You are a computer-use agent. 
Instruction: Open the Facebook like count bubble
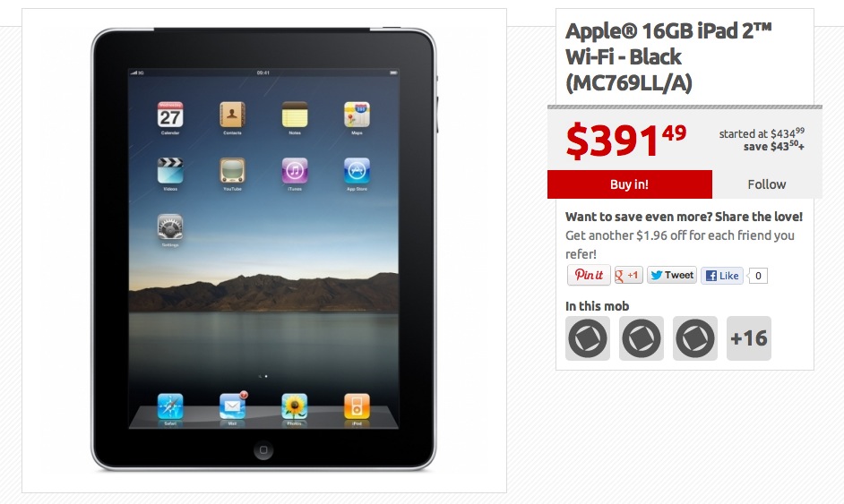758,276
